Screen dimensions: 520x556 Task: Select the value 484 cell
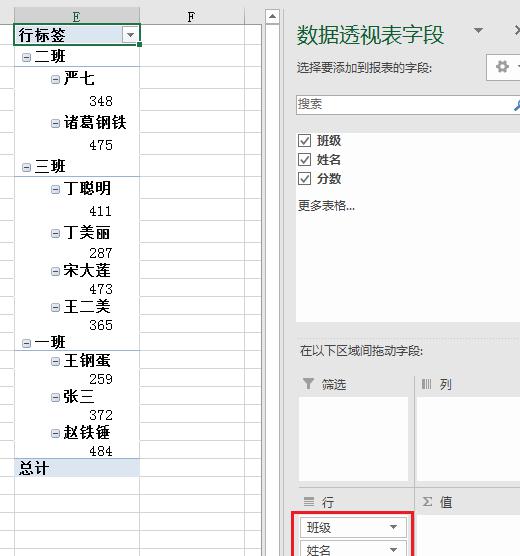tap(77, 450)
